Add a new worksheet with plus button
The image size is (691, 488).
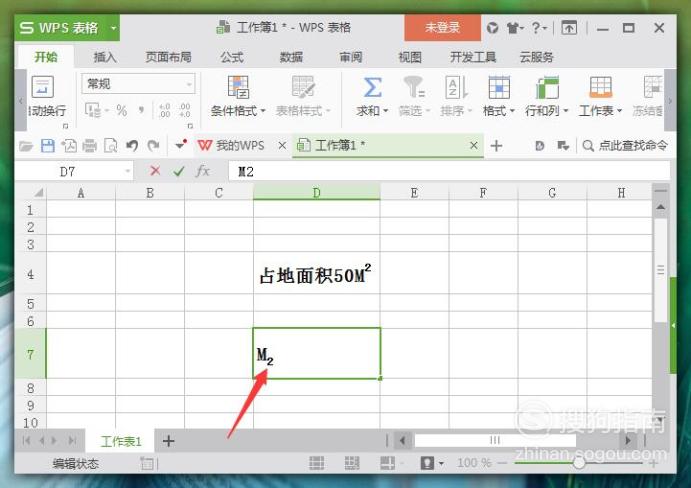tap(168, 441)
